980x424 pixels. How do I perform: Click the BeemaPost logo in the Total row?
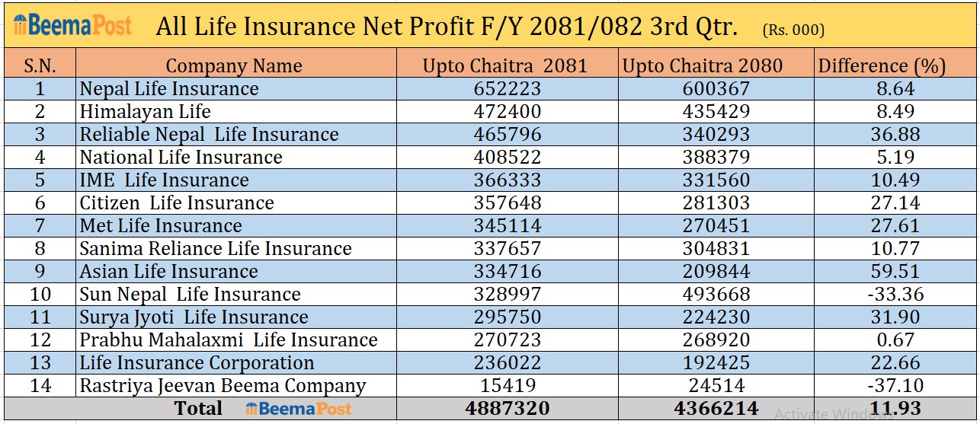pos(299,409)
